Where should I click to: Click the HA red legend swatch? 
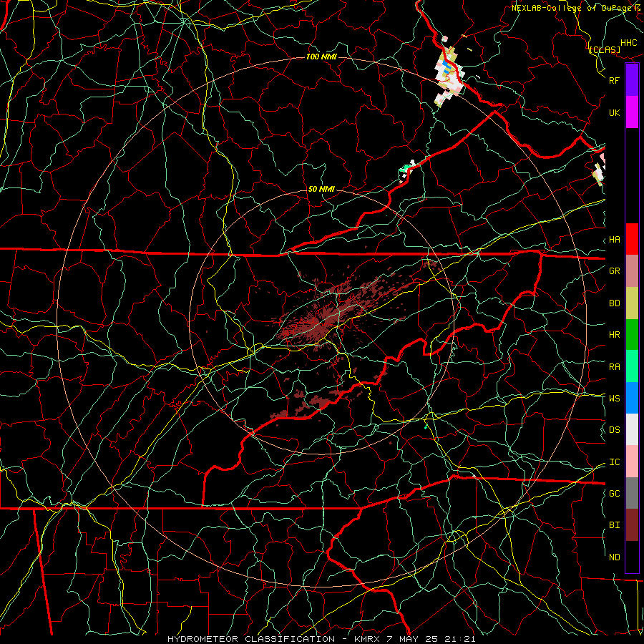(x=632, y=239)
